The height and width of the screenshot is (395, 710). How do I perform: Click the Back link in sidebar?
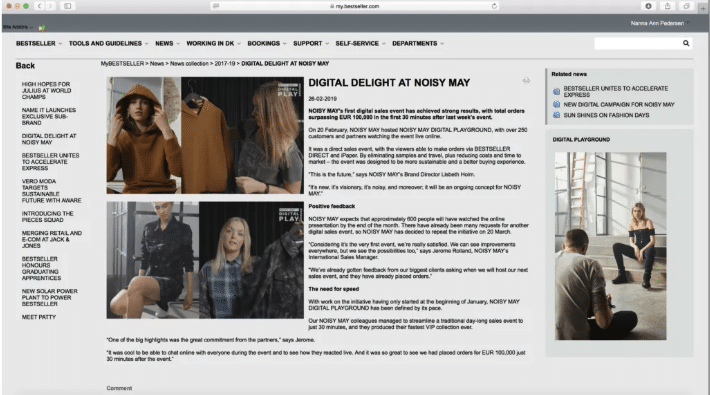coord(25,66)
